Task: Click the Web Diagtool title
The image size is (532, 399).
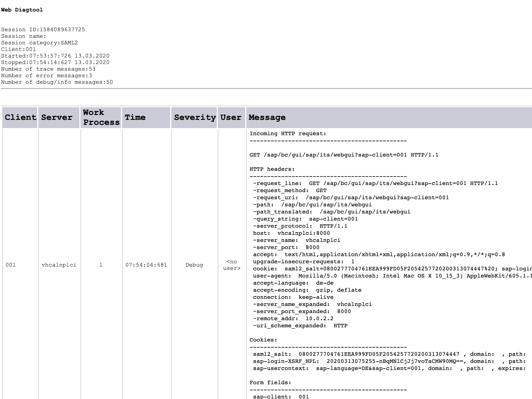Action: (22, 10)
